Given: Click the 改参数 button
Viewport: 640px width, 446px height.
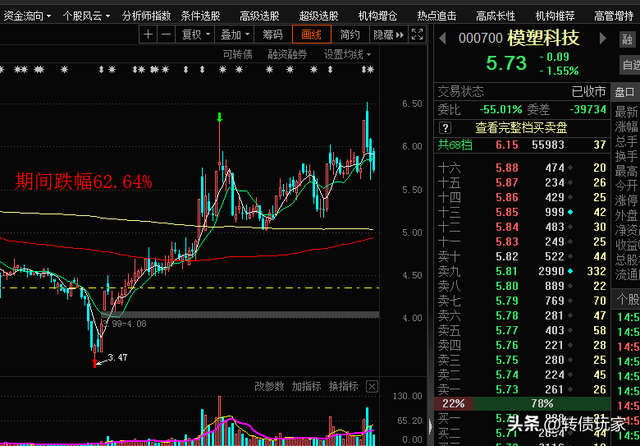Looking at the screenshot, I should point(269,386).
